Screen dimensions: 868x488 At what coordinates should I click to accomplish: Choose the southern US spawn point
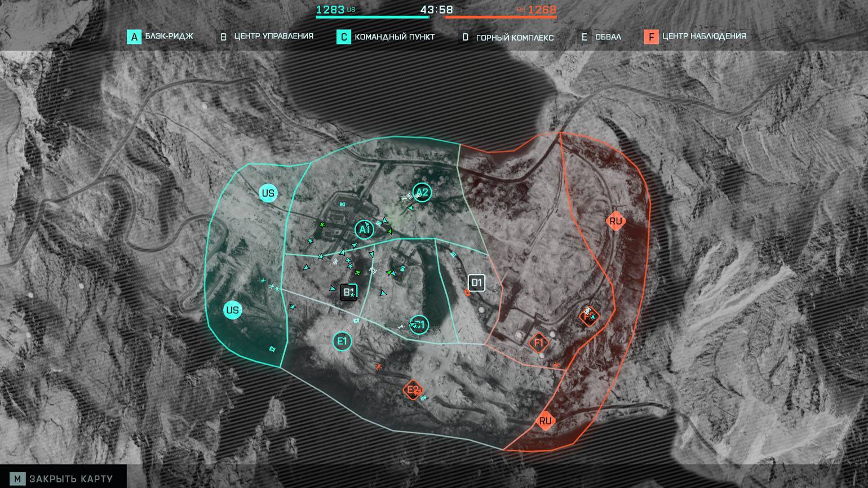pyautogui.click(x=232, y=310)
